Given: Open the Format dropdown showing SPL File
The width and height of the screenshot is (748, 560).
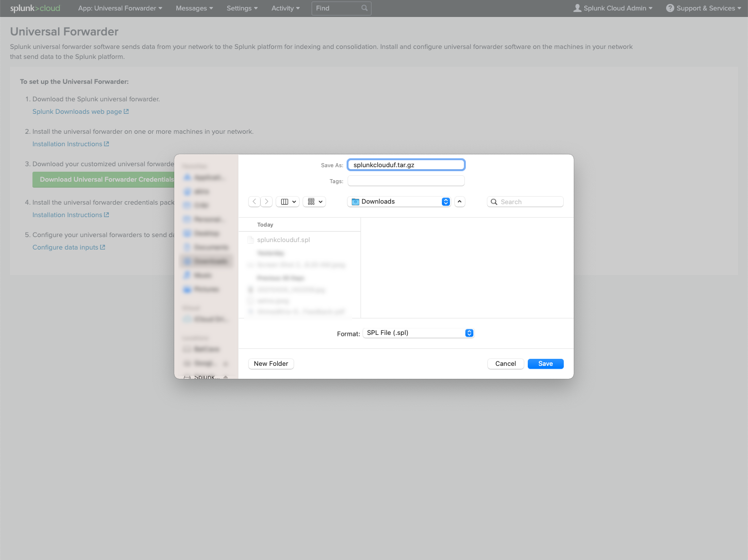Looking at the screenshot, I should pyautogui.click(x=418, y=332).
